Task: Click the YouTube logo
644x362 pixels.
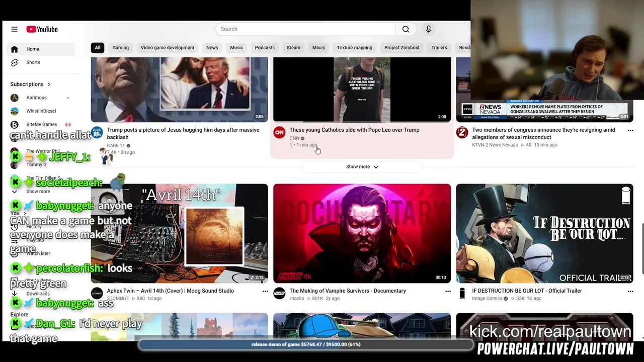Action: click(x=42, y=29)
